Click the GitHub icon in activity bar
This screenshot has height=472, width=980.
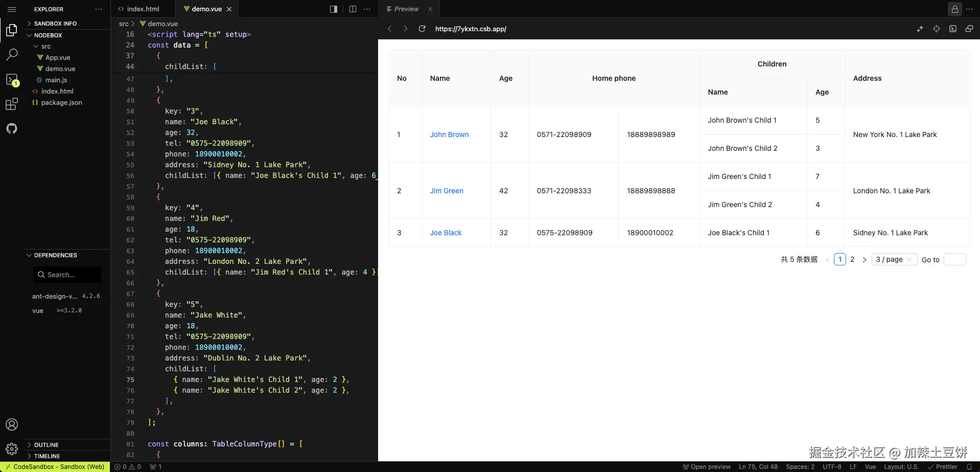12,128
